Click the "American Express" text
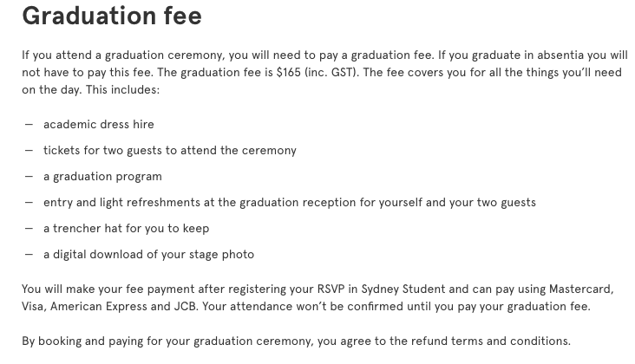 [x=98, y=306]
